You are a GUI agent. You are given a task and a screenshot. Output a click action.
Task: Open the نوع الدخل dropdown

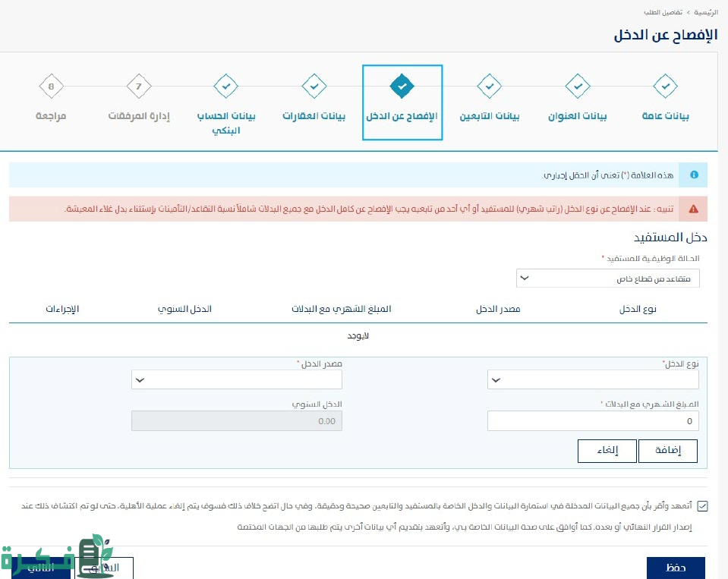(x=593, y=380)
